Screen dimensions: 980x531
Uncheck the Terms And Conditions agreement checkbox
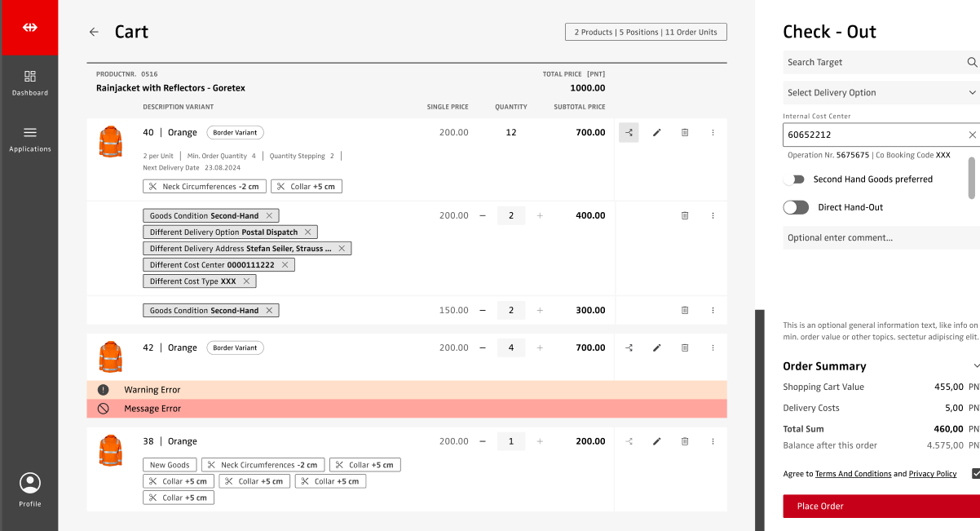[975, 473]
